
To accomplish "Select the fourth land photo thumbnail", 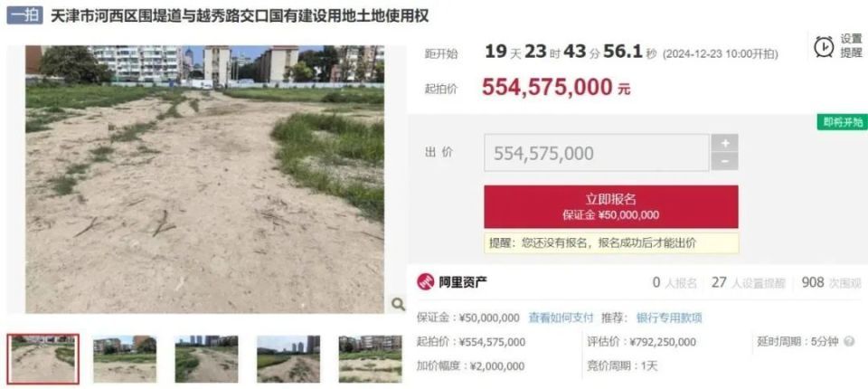I will click(x=288, y=359).
